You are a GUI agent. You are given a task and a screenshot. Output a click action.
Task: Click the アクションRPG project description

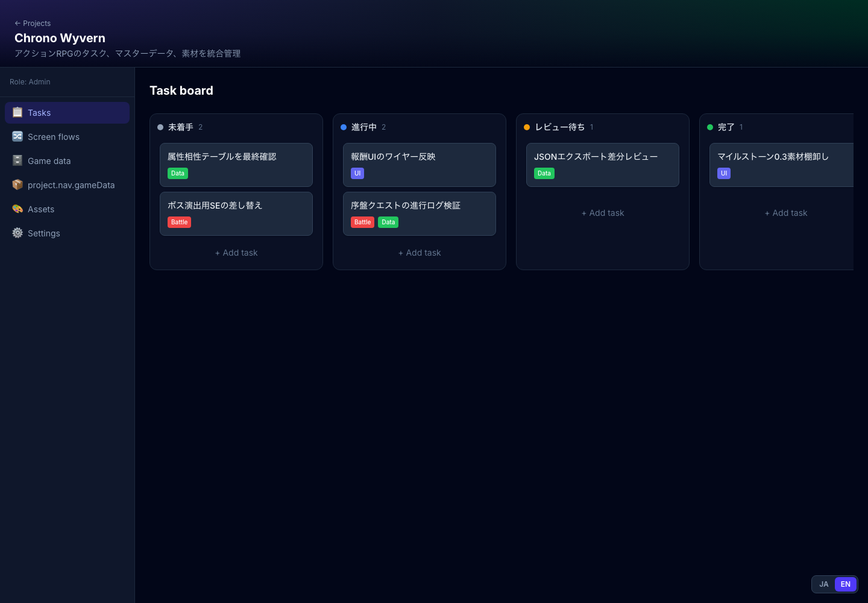click(x=128, y=54)
